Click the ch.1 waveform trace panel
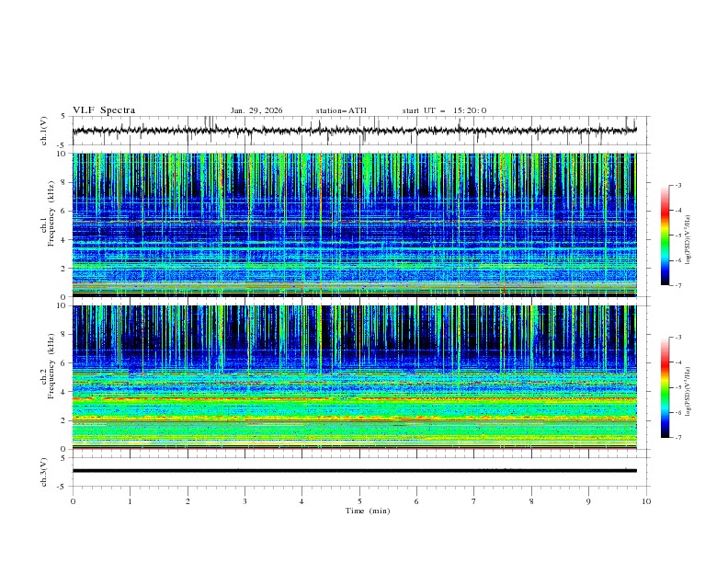 (358, 131)
